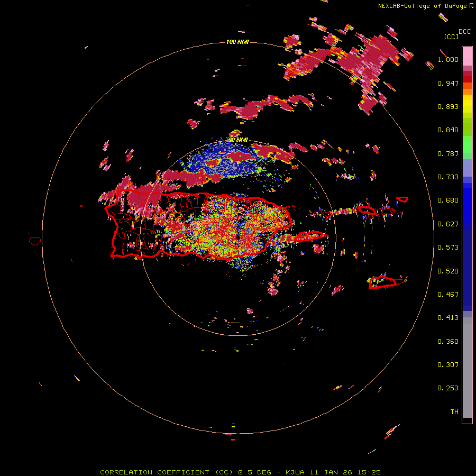Image resolution: width=476 pixels, height=476 pixels.
Task: Click the light pink swatch beside 1.000
Action: click(467, 57)
